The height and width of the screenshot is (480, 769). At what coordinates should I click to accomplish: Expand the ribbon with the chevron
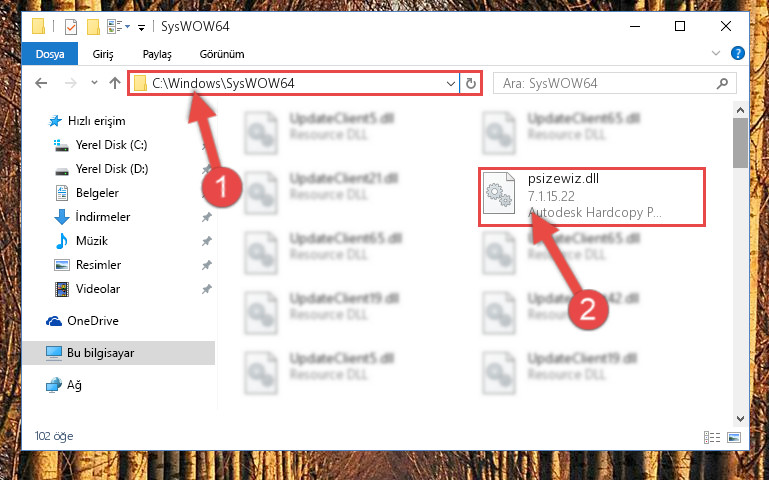pos(716,53)
